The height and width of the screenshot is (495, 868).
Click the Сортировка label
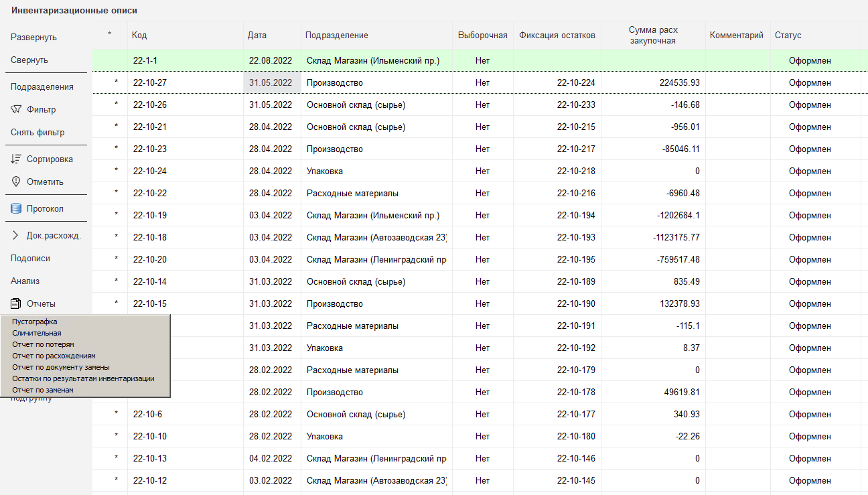point(50,159)
